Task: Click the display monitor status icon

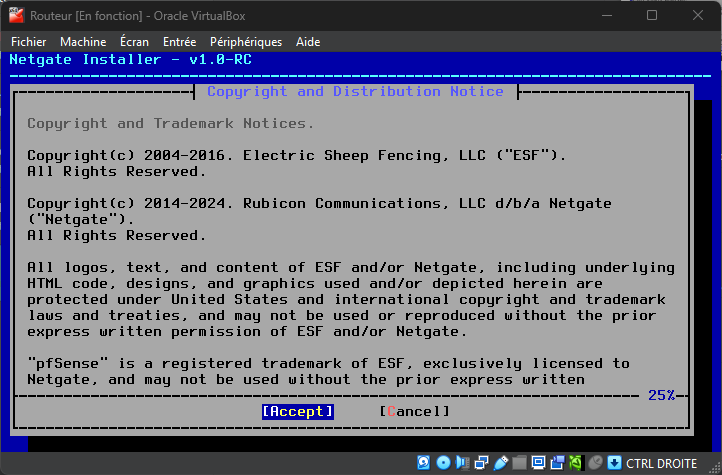Action: (x=539, y=463)
